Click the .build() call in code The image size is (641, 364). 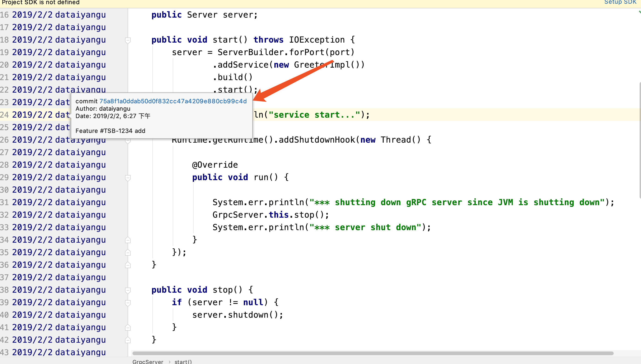click(233, 77)
